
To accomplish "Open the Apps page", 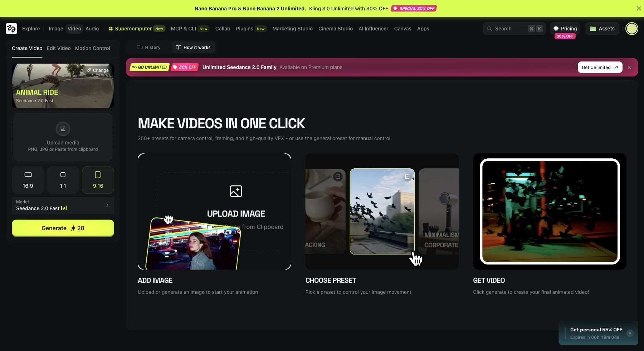I will click(x=423, y=29).
